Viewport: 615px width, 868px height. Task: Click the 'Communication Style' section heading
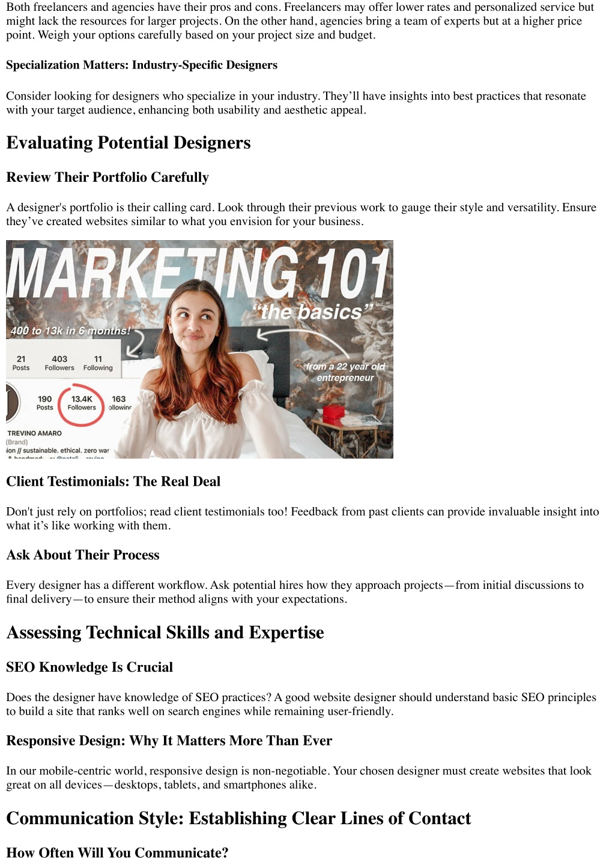(238, 819)
